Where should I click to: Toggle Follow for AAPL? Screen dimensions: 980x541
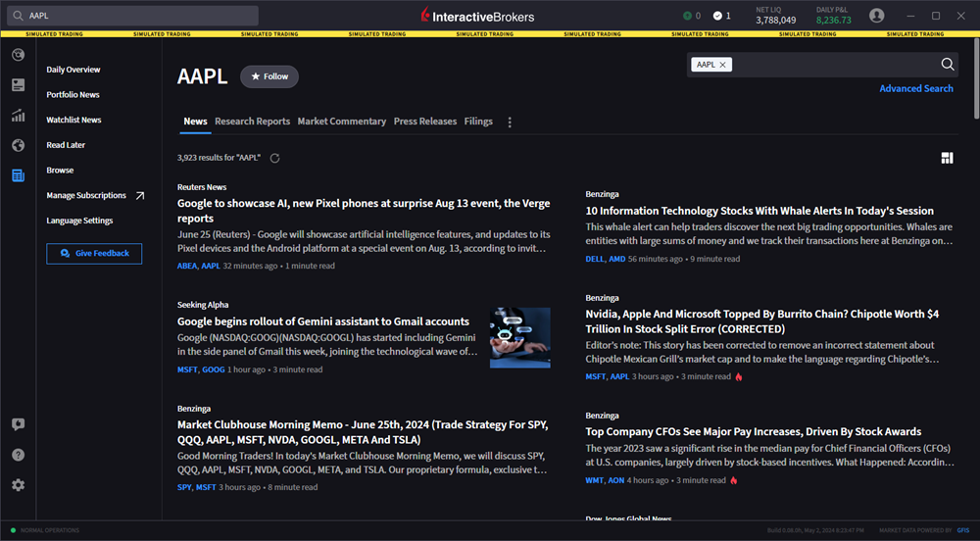[x=269, y=76]
